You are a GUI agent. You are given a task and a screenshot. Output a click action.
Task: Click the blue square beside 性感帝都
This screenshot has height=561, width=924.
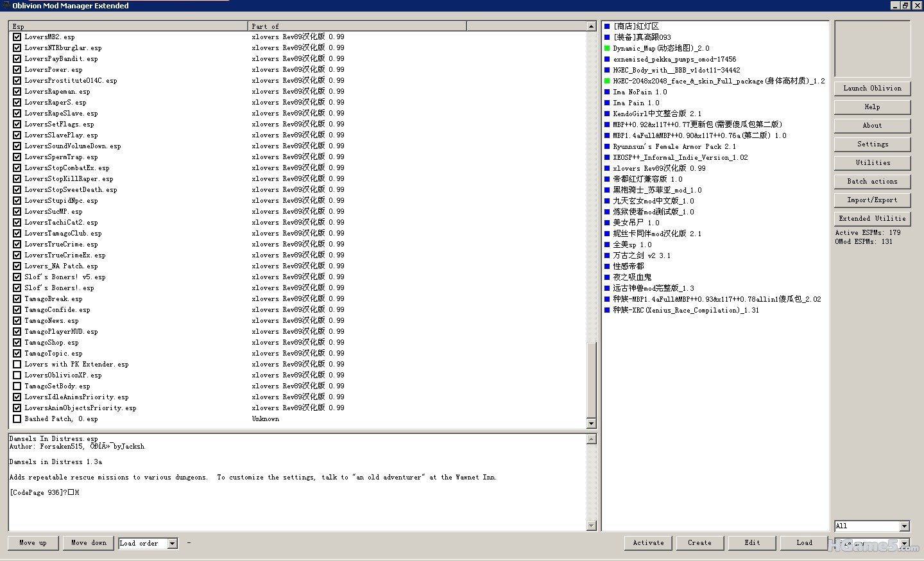(607, 266)
